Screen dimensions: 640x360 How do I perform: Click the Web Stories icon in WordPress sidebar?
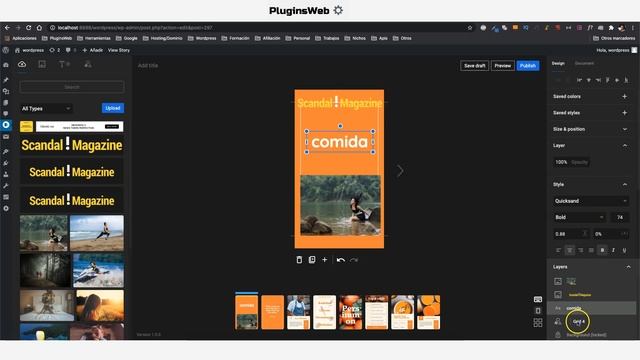point(6,124)
